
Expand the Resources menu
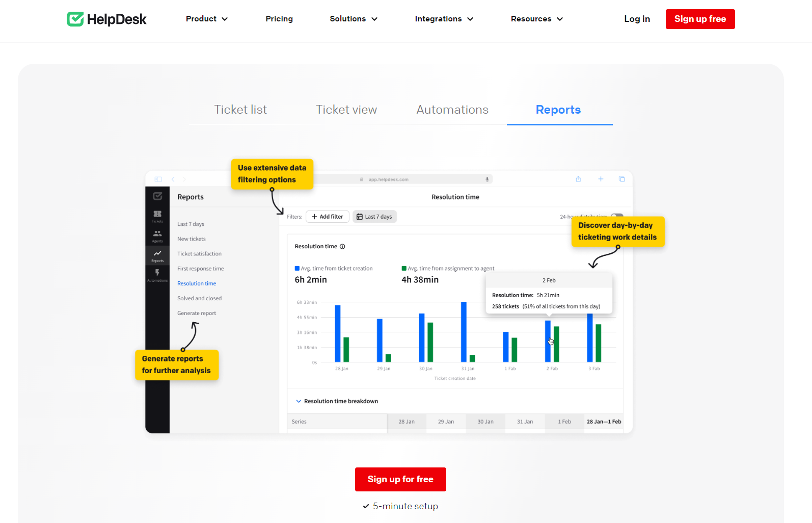[x=537, y=19]
